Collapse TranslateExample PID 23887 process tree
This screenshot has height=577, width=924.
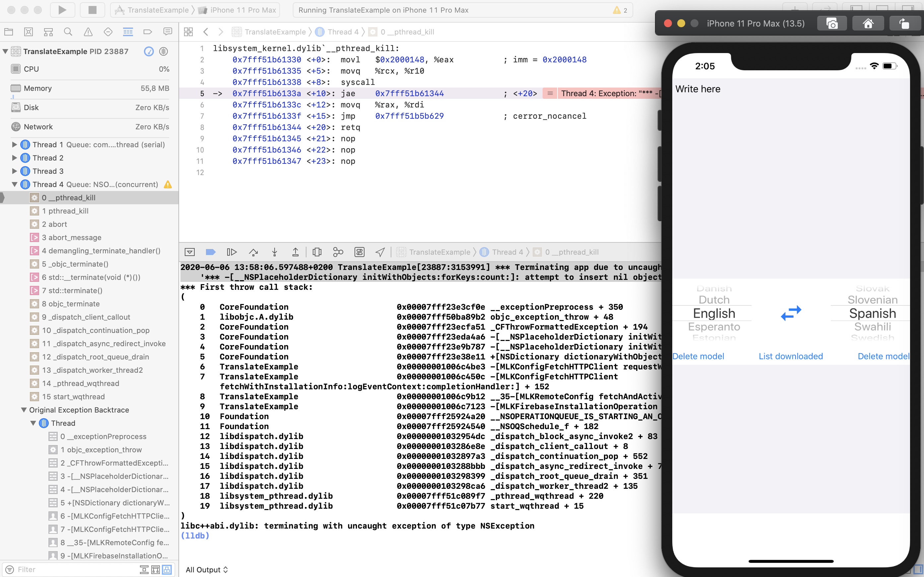(5, 51)
